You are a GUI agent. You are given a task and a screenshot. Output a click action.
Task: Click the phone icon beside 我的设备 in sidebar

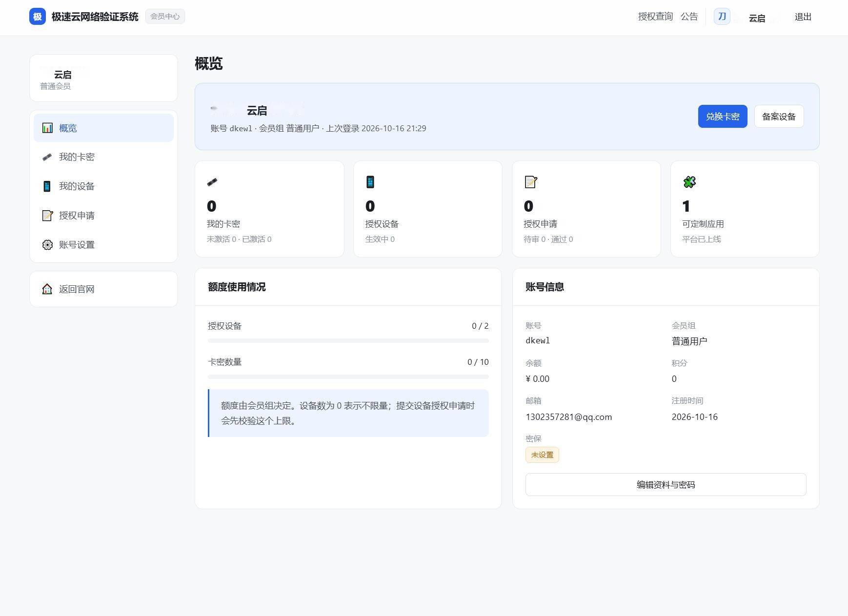(47, 186)
